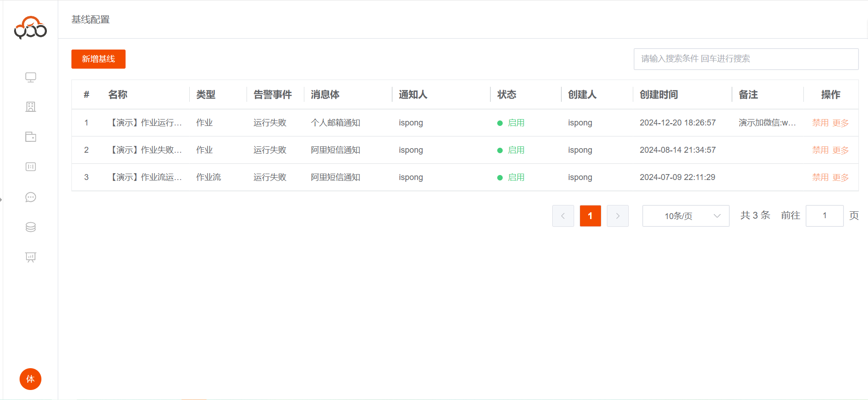868x400 pixels.
Task: Open the building icon in sidebar
Action: 30,107
